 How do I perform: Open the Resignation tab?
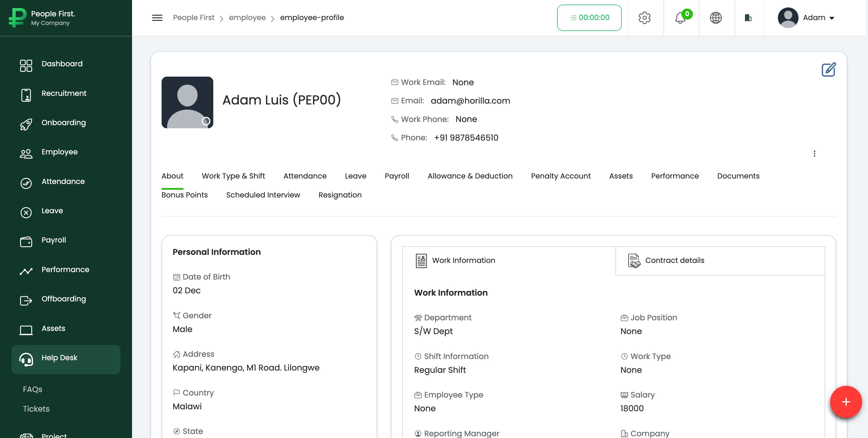[x=340, y=195]
